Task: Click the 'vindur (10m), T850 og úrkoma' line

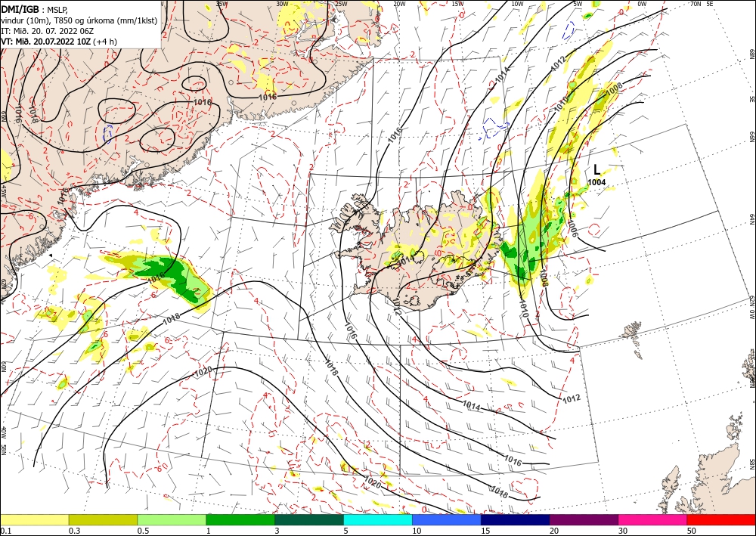Action: coord(79,20)
